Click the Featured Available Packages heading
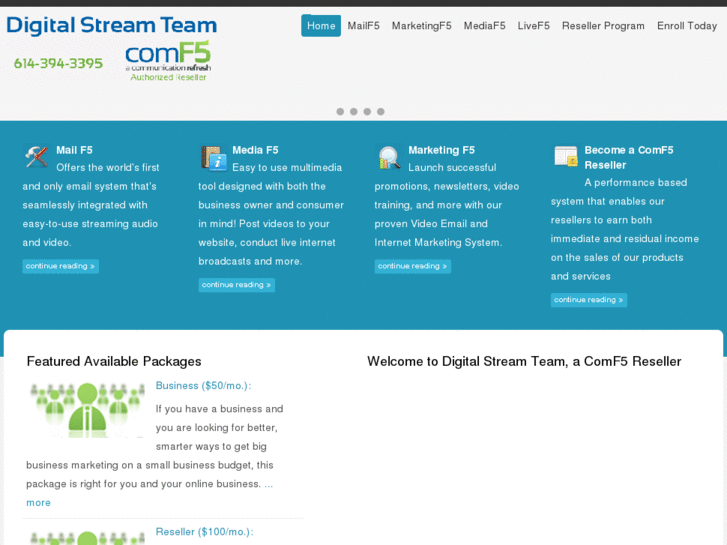The height and width of the screenshot is (545, 727). tap(114, 361)
